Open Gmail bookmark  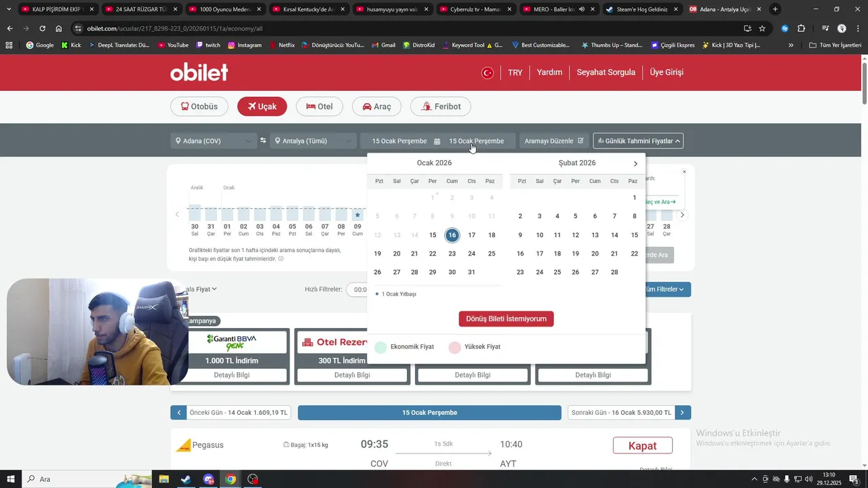pos(383,45)
